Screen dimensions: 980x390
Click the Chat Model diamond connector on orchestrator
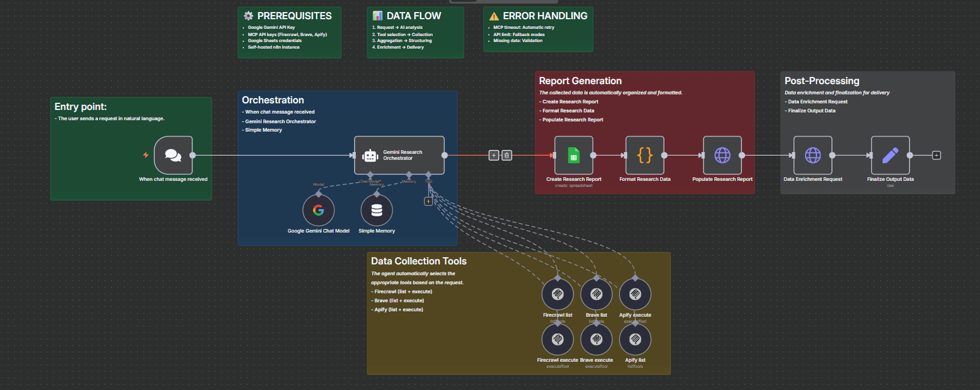[370, 175]
